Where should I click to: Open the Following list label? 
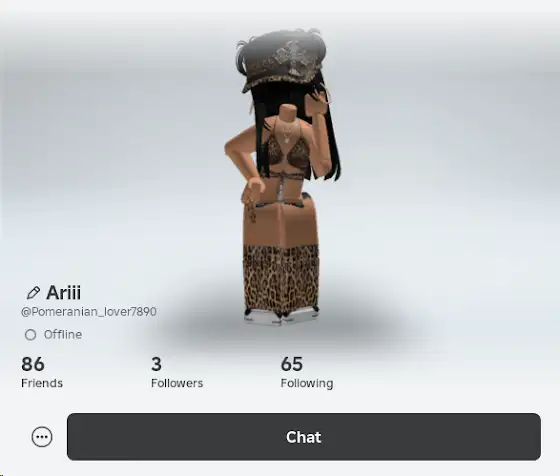(x=307, y=384)
